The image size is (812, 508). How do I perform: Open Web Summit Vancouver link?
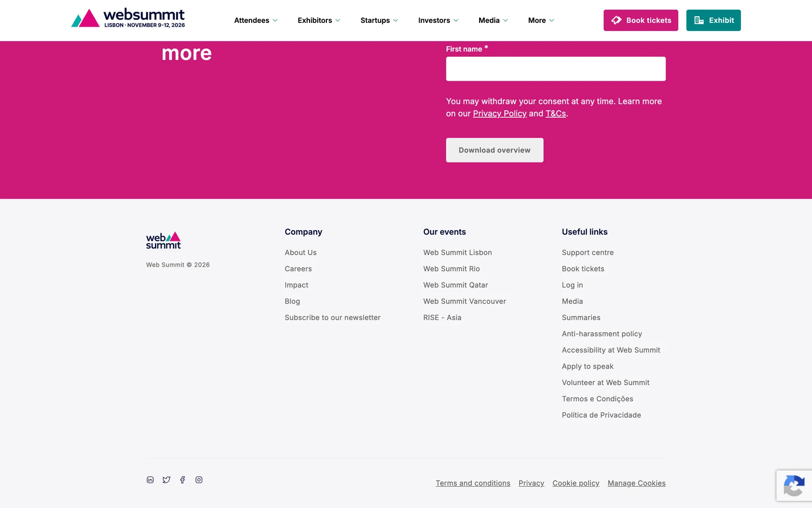pyautogui.click(x=465, y=301)
